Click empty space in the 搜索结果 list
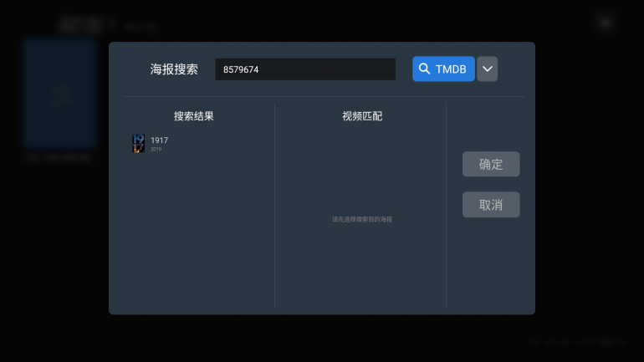The height and width of the screenshot is (362, 644). tap(199, 234)
